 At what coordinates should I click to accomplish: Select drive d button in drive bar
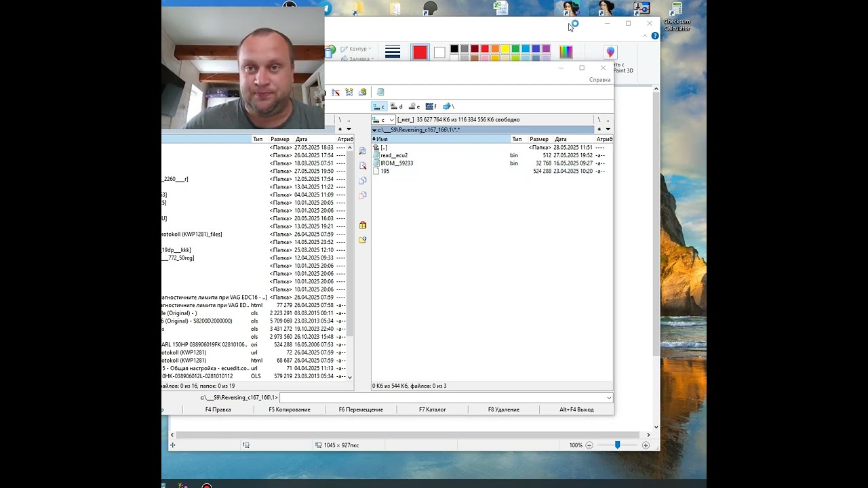(x=397, y=106)
